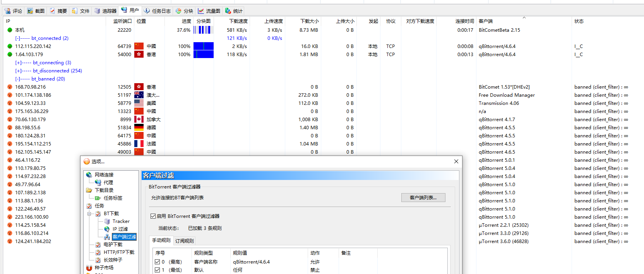Image resolution: width=644 pixels, height=274 pixels.
Task: Click the Free Download Manager client cell
Action: pos(507,95)
